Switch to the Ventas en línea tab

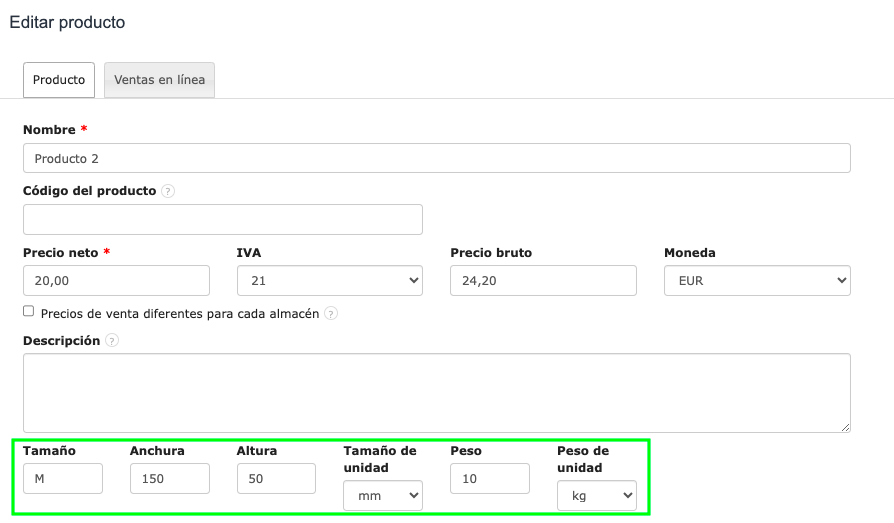coord(160,80)
